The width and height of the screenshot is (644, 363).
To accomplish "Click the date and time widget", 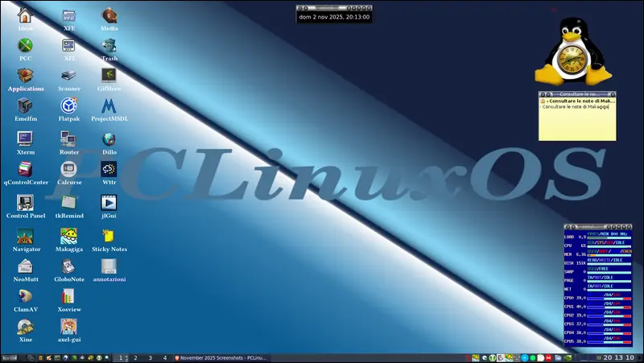I will [x=334, y=17].
